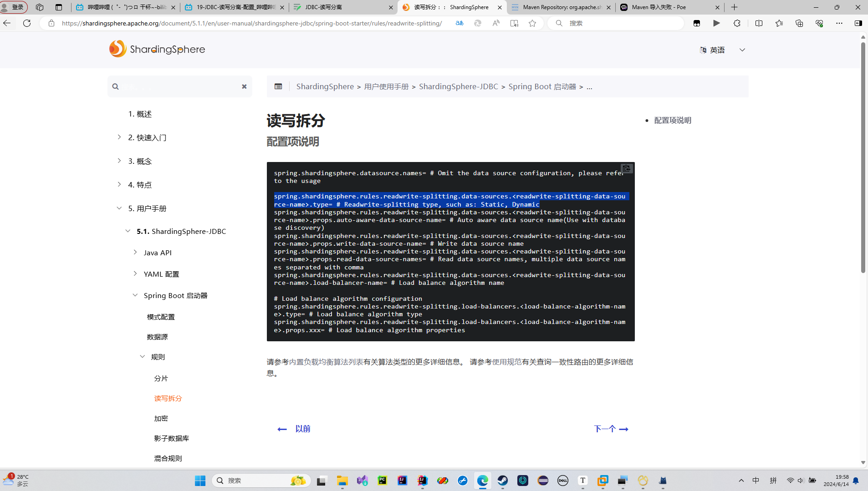This screenshot has height=491, width=868.
Task: Open File Explorer from taskbar
Action: 342,481
